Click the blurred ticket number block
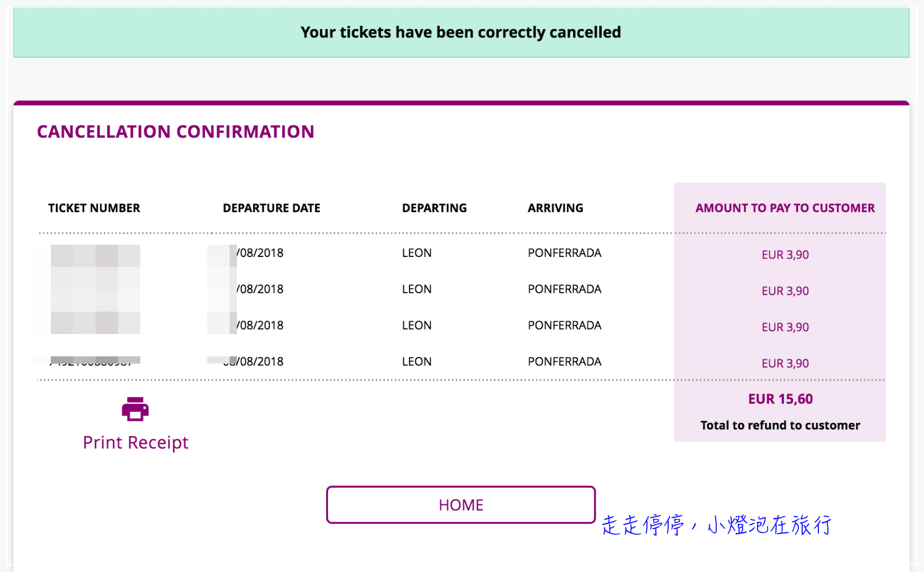The width and height of the screenshot is (924, 572). click(x=96, y=289)
